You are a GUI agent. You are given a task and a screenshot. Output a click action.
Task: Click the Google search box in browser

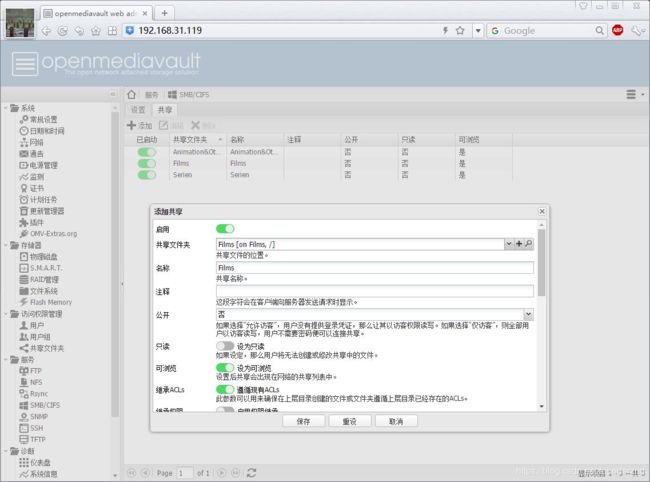(546, 31)
